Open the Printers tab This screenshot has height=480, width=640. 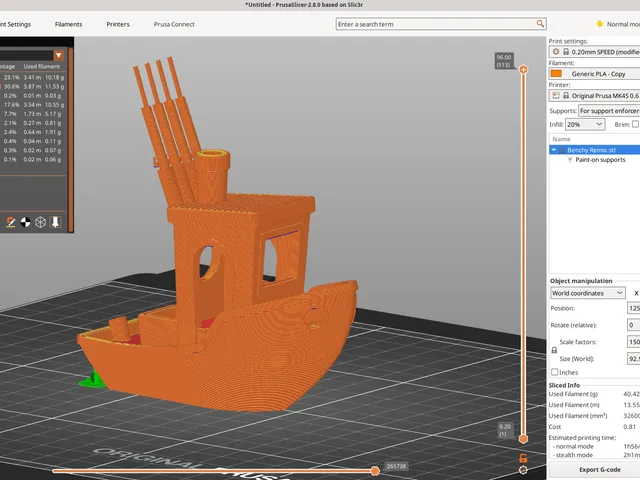(x=118, y=24)
